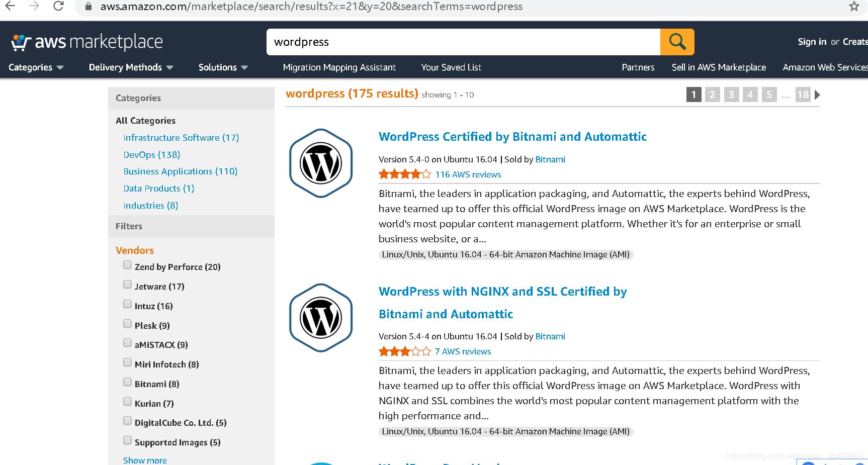The image size is (868, 465).
Task: Go to results page 5
Action: pyautogui.click(x=769, y=95)
